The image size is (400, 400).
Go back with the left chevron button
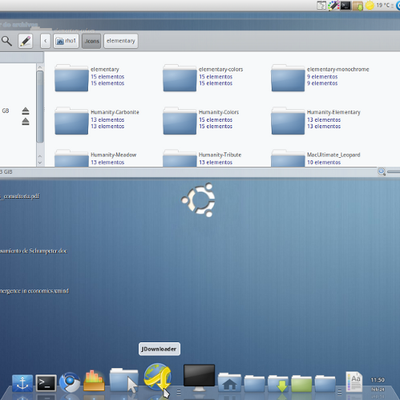tap(45, 41)
